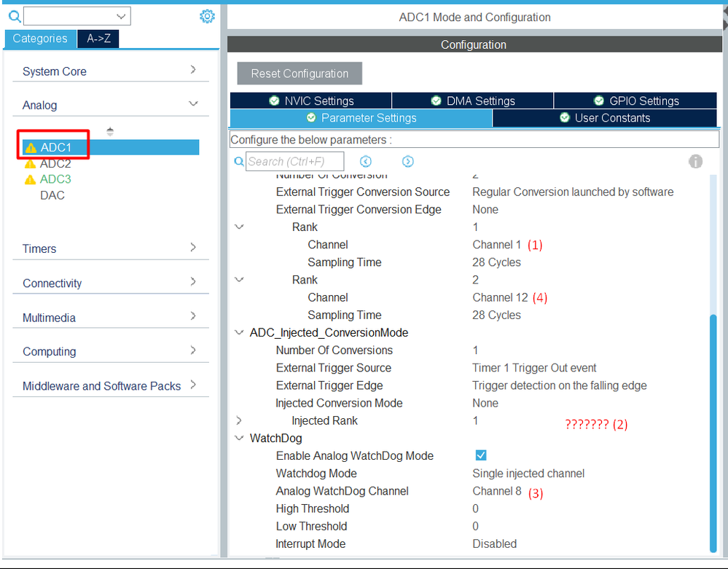Expand Middleware and Software Packs category
The width and height of the screenshot is (728, 569).
[193, 385]
